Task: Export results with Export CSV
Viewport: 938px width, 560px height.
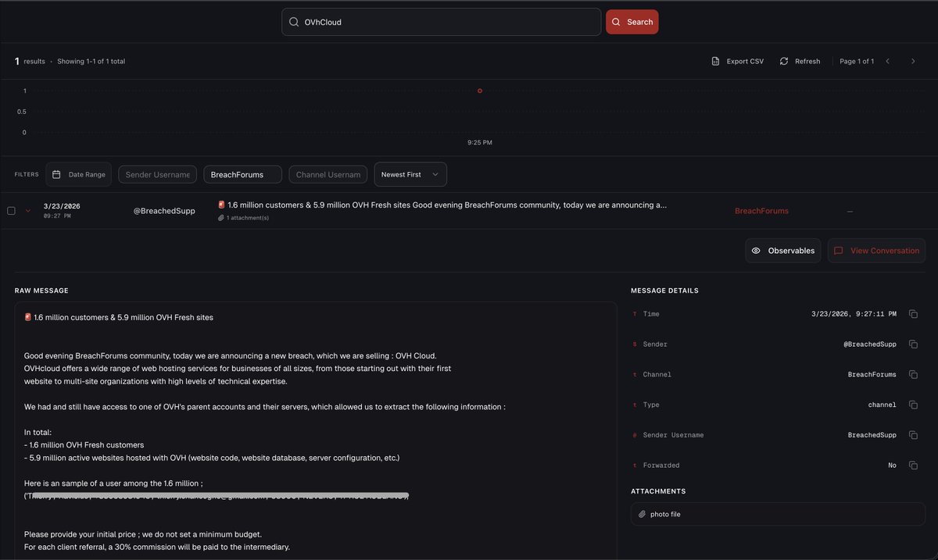Action: (x=737, y=61)
